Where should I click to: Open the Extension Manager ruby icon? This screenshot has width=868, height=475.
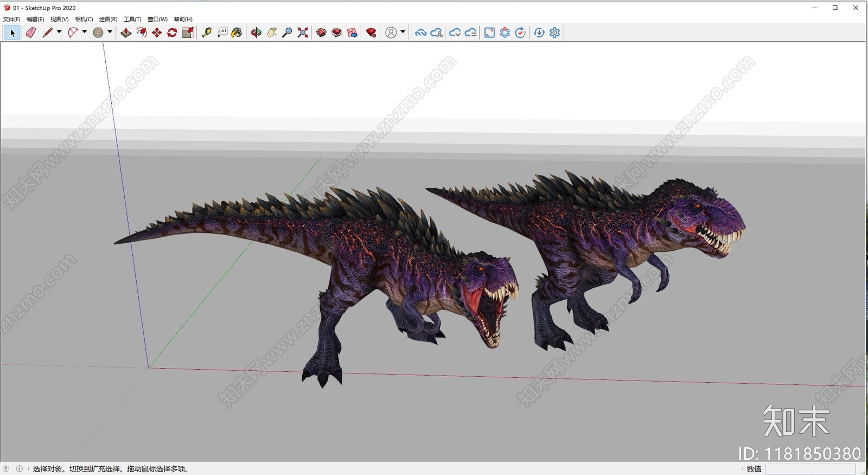(371, 33)
